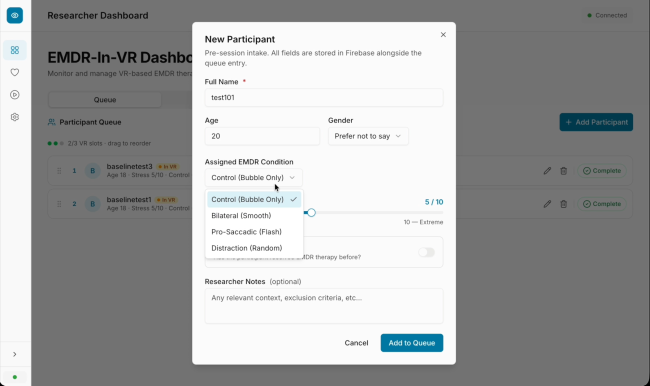650x386 pixels.
Task: Click the Age input field
Action: (262, 136)
